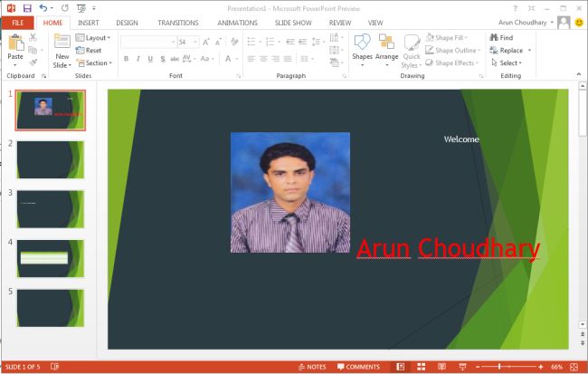
Task: Justify the text
Action: click(x=288, y=59)
